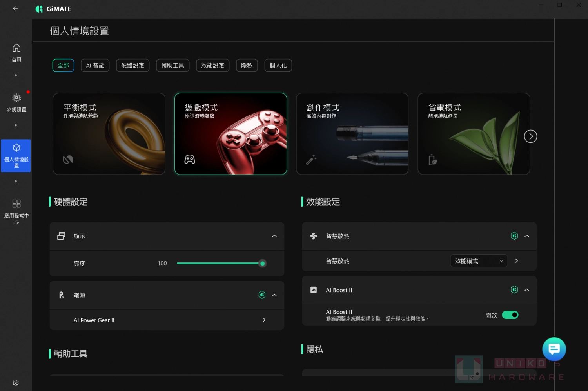Click the magic wand icon in 創作模式
Screen dimensions: 588x391
coord(311,160)
